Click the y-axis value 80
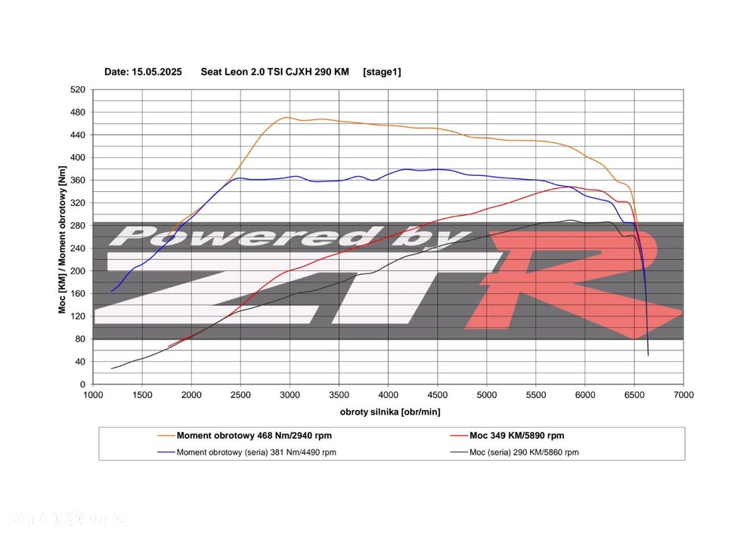The image size is (756, 534). coord(80,338)
